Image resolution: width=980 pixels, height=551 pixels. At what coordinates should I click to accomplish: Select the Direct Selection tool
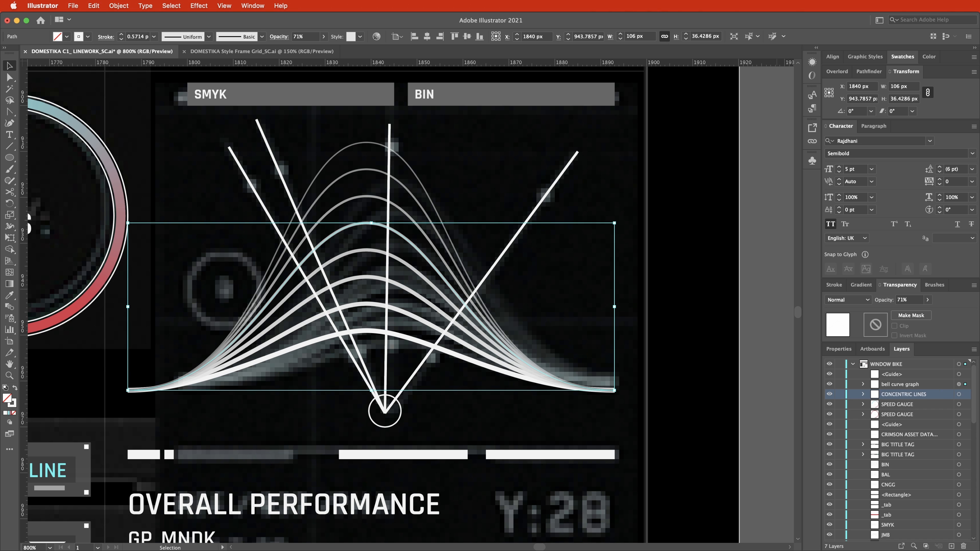pyautogui.click(x=9, y=78)
